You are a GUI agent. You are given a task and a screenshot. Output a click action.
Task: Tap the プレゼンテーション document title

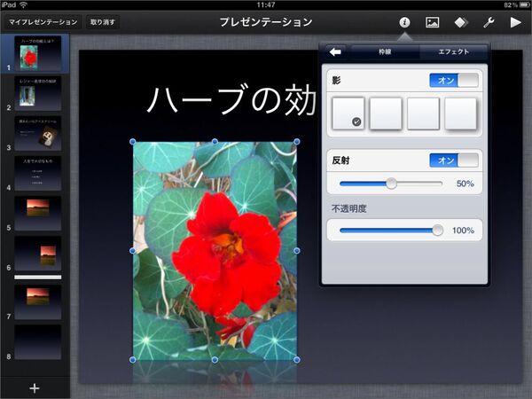click(x=266, y=22)
